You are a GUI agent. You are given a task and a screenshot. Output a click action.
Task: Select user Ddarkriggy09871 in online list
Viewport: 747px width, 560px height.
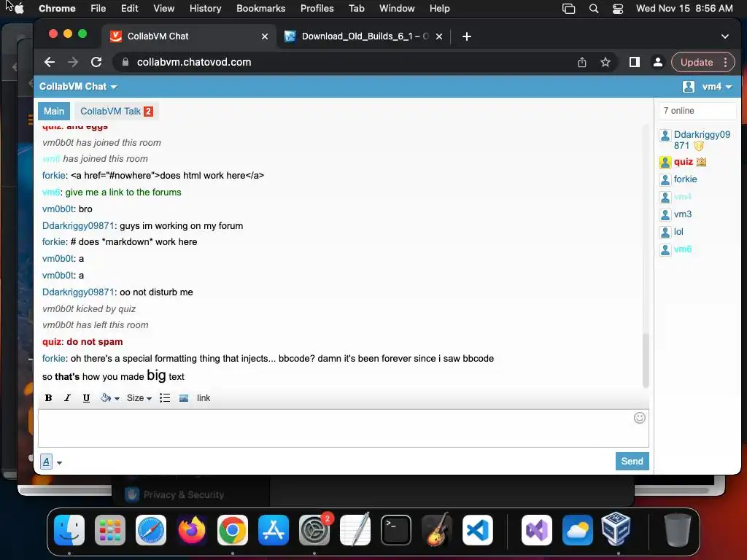coord(702,140)
